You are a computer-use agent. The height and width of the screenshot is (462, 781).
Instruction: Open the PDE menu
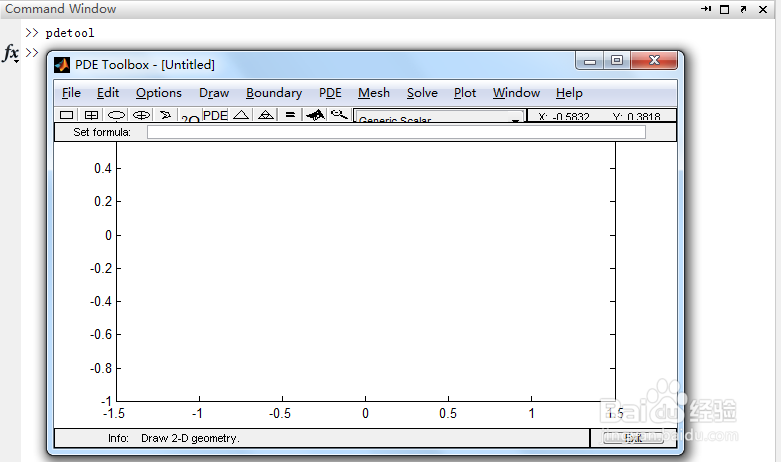330,93
